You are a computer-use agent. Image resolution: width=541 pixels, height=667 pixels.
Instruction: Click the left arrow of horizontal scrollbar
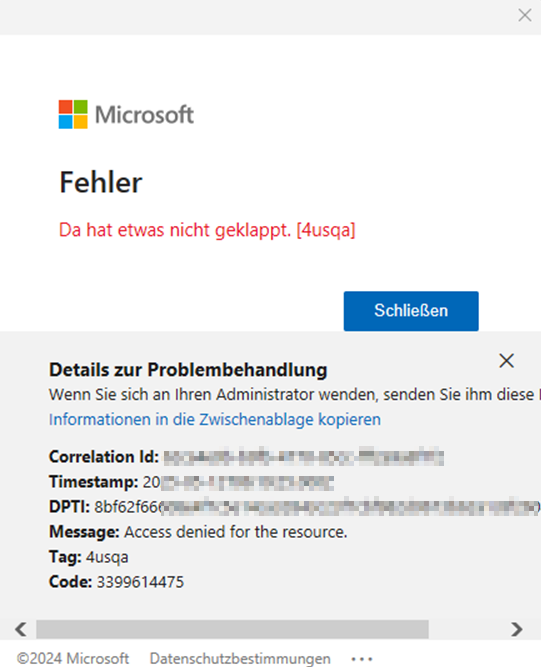[21, 629]
